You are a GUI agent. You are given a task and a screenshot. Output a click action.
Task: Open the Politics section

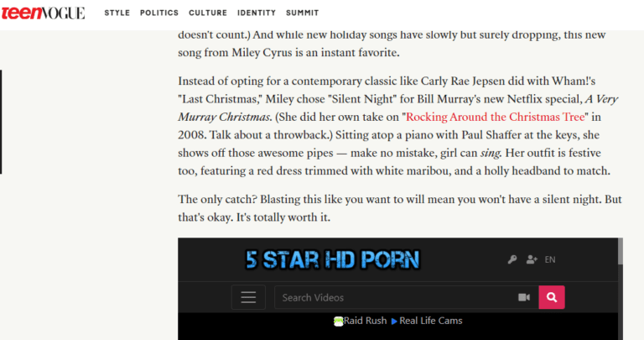point(159,13)
